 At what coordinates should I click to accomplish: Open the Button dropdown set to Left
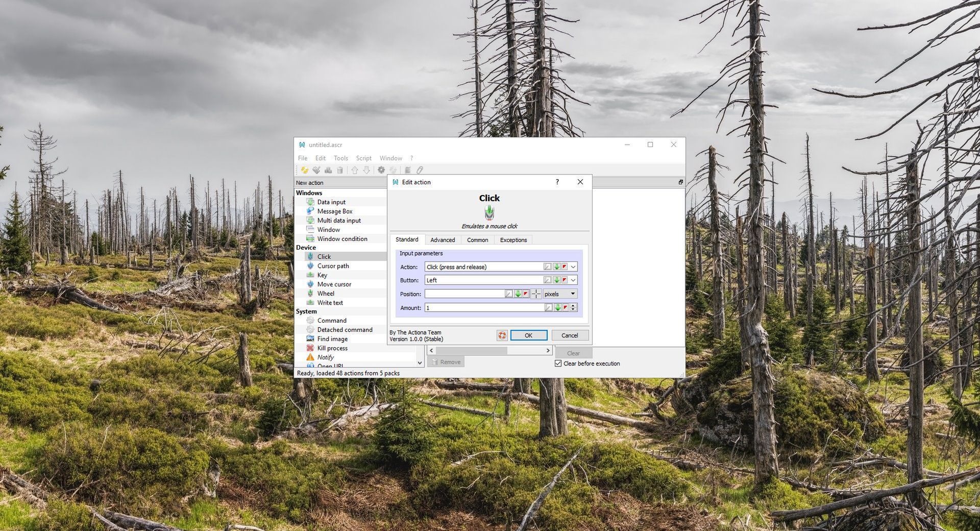573,280
